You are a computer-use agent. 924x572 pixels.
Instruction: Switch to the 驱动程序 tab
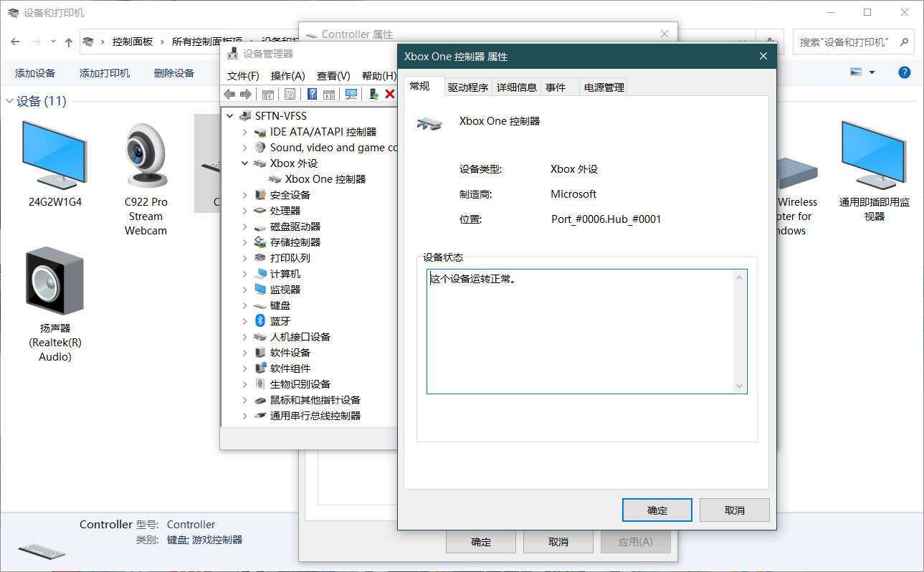[468, 87]
